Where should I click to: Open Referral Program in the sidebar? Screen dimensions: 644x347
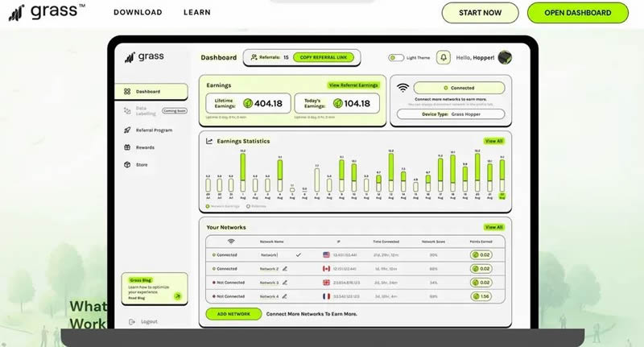pos(148,130)
